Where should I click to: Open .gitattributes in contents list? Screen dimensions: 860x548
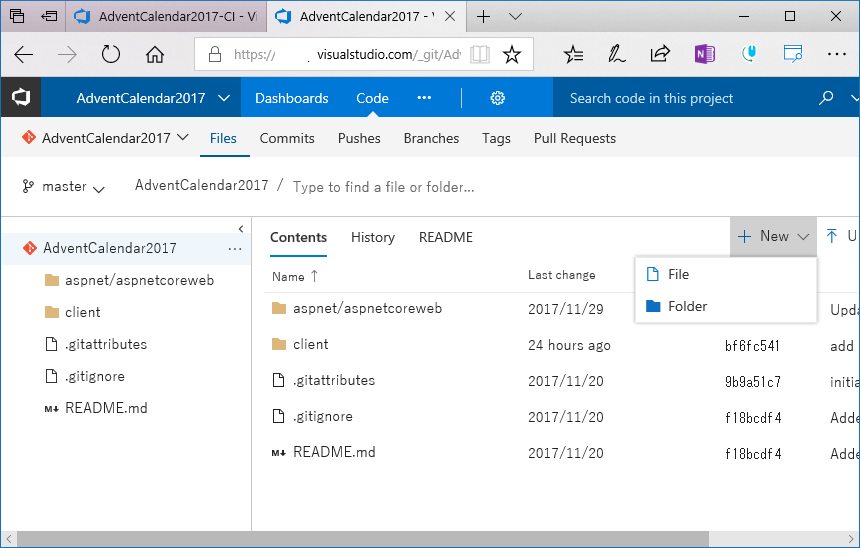click(334, 380)
